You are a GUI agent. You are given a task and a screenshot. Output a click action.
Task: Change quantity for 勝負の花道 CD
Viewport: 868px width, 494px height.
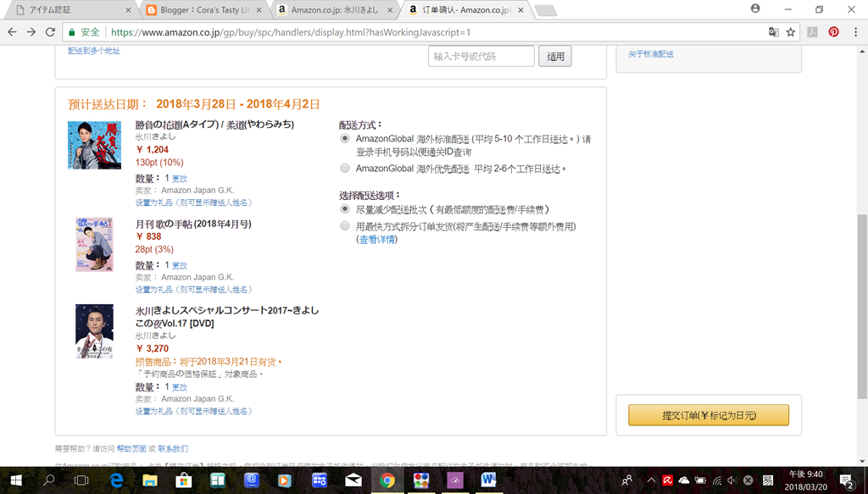tap(180, 179)
